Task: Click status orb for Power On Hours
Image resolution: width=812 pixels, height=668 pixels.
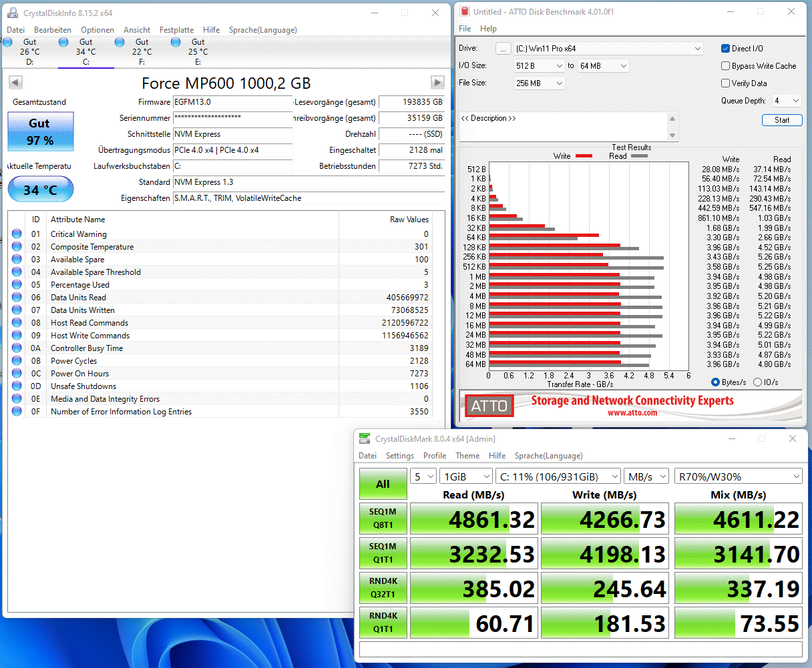Action: 17,374
